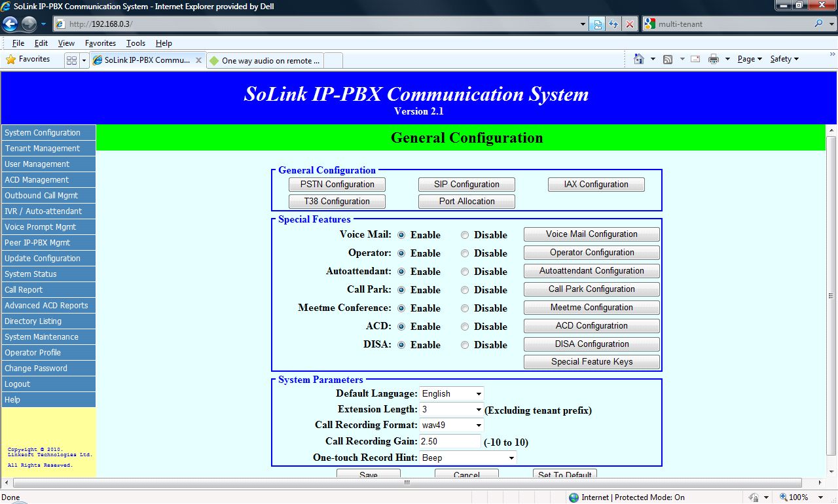This screenshot has height=504, width=838.
Task: Disable Voice Mail radio button
Action: pos(465,235)
